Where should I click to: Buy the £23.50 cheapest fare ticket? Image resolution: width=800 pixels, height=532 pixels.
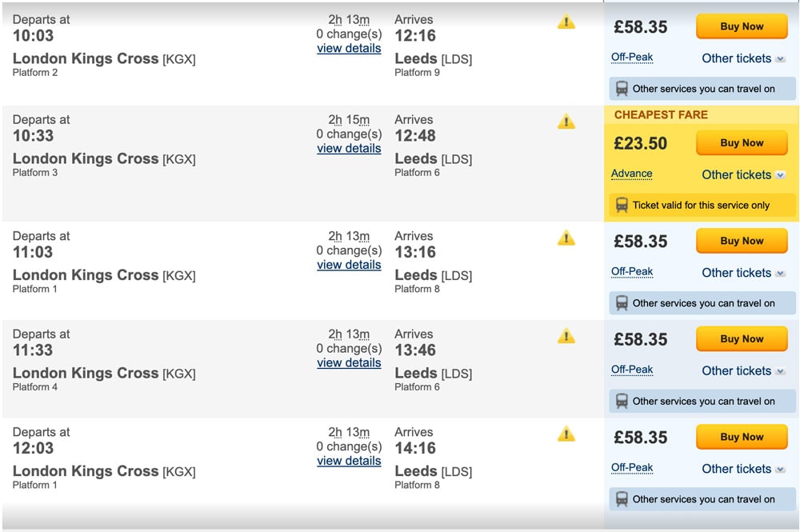click(x=742, y=143)
